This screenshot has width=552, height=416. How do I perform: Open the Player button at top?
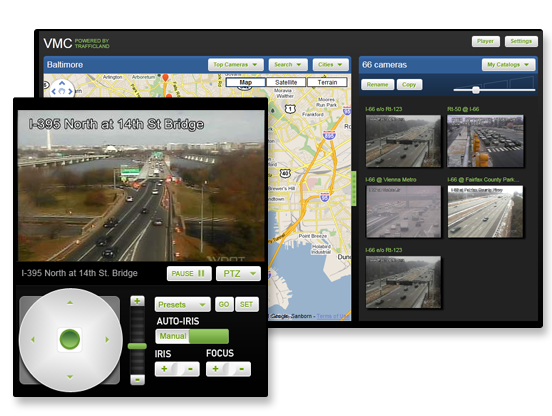[x=485, y=41]
